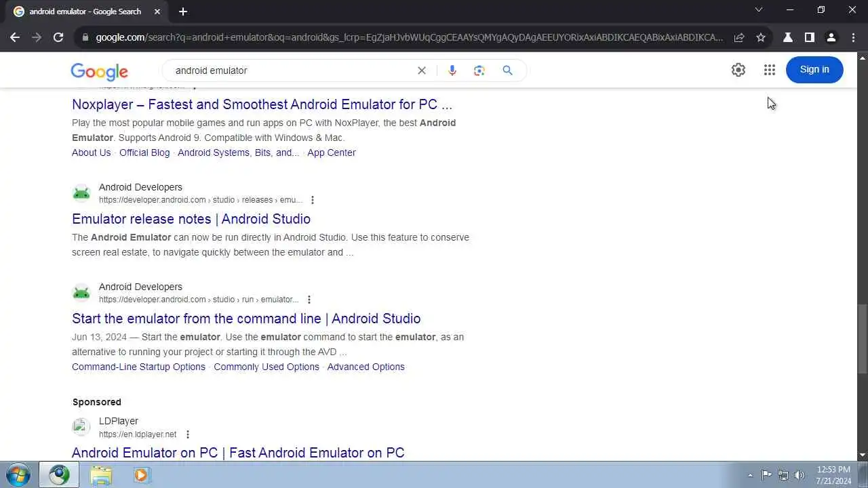The height and width of the screenshot is (488, 868).
Task: Click the address bar URL
Action: click(x=409, y=37)
